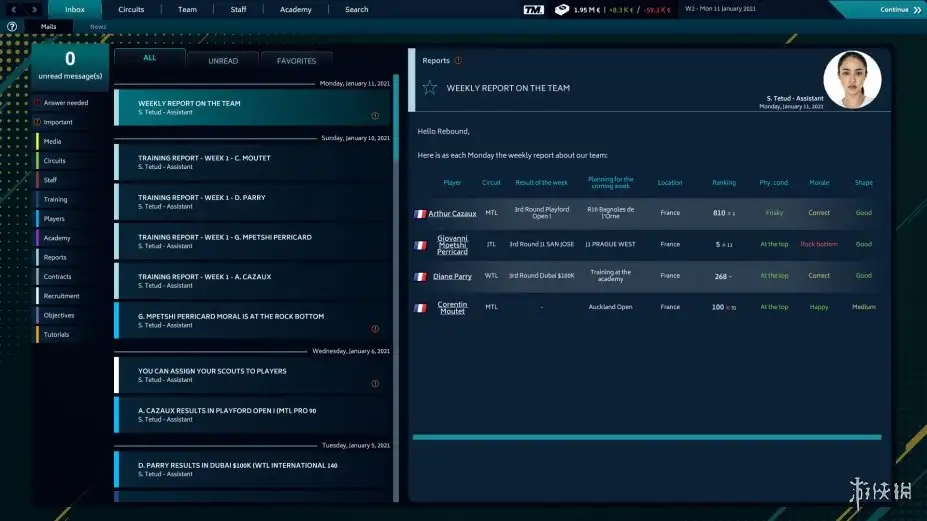Open the Team menu
Image resolution: width=927 pixels, height=521 pixels.
[187, 9]
